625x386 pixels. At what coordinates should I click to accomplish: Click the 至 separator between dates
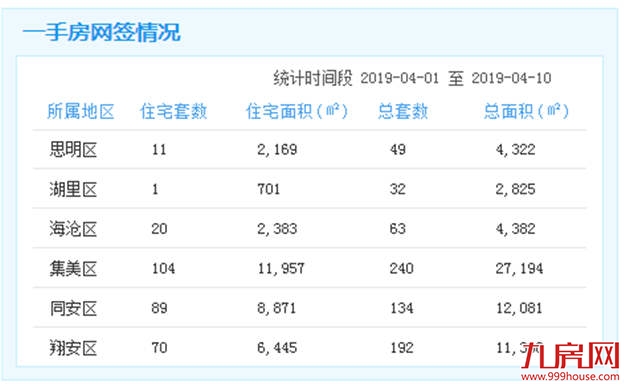coord(456,78)
